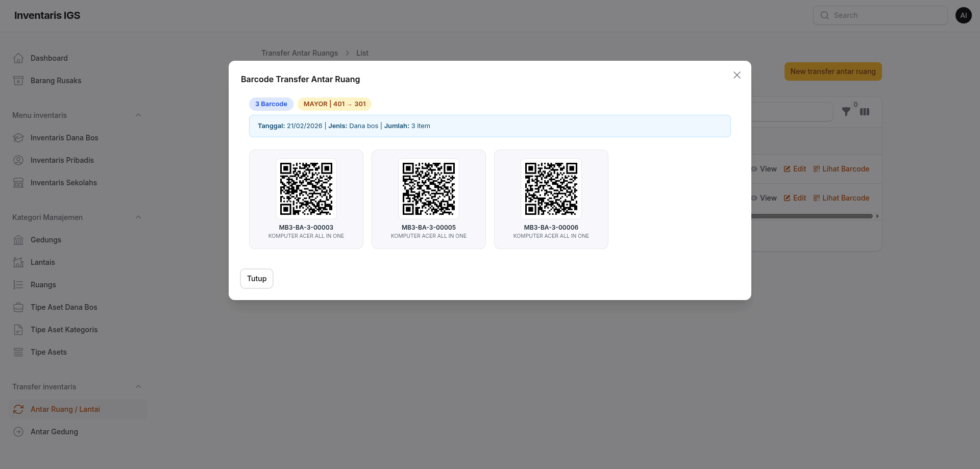
Task: Navigate to Ruangs
Action: point(78,285)
